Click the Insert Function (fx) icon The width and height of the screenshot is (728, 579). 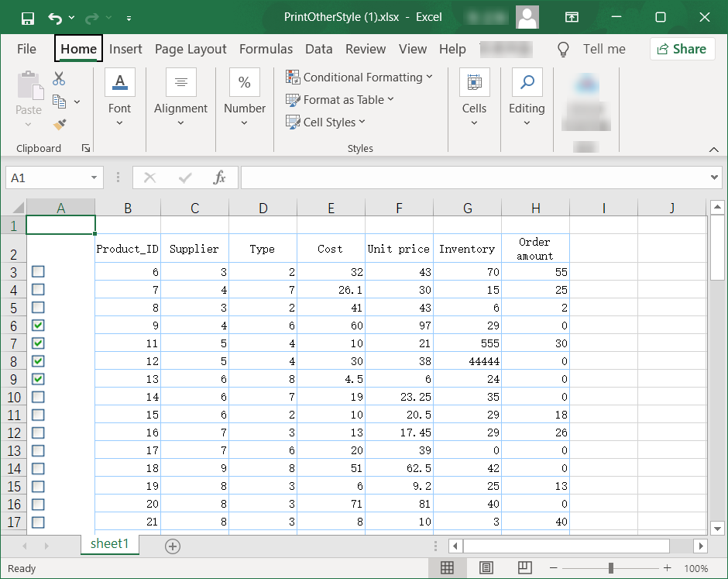pyautogui.click(x=219, y=177)
